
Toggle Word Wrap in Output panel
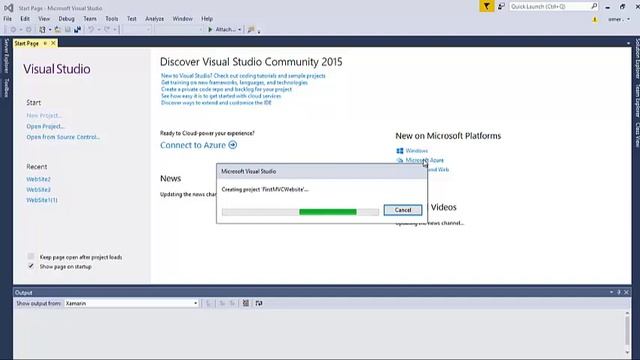(x=259, y=303)
